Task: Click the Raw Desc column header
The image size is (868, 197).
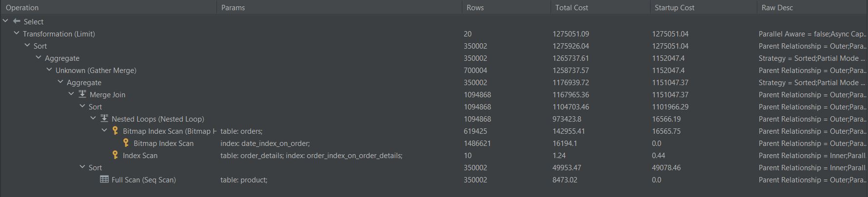Action: pyautogui.click(x=777, y=8)
